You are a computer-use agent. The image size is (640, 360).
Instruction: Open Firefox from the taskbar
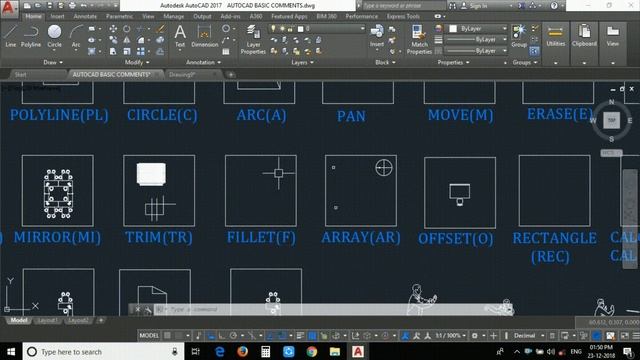click(242, 351)
